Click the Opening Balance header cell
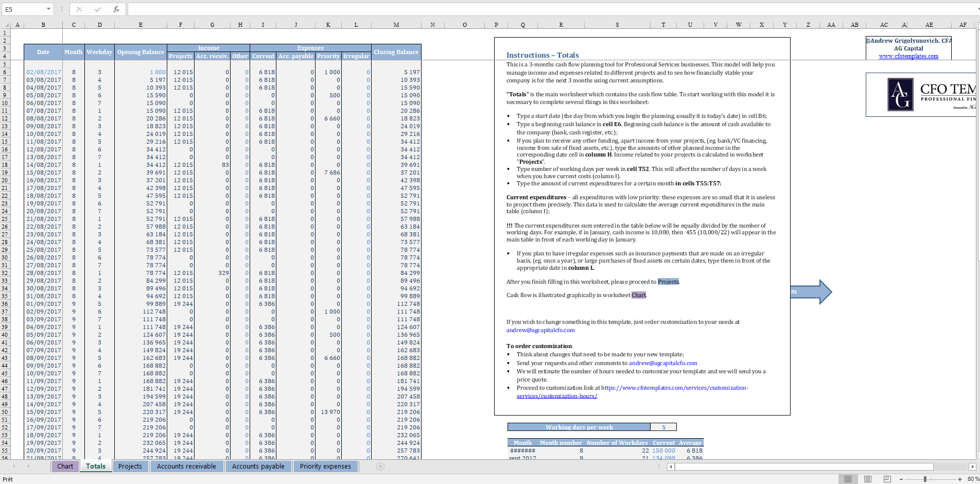 [141, 52]
